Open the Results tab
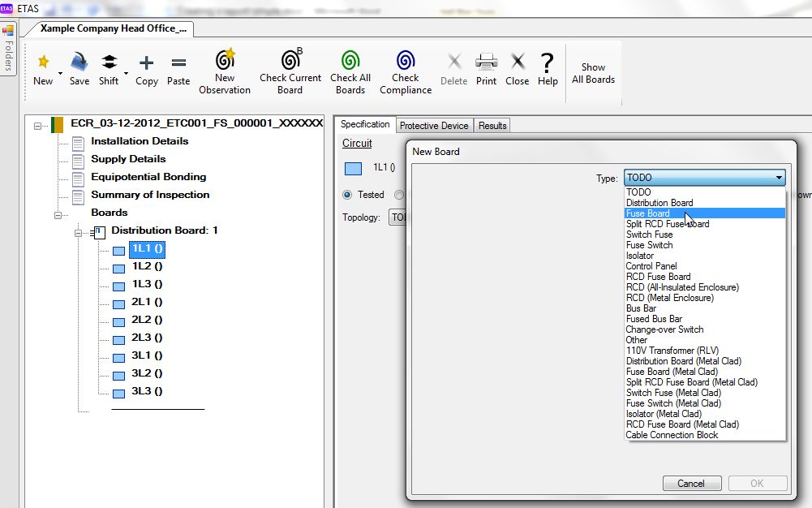The image size is (812, 508). [492, 125]
